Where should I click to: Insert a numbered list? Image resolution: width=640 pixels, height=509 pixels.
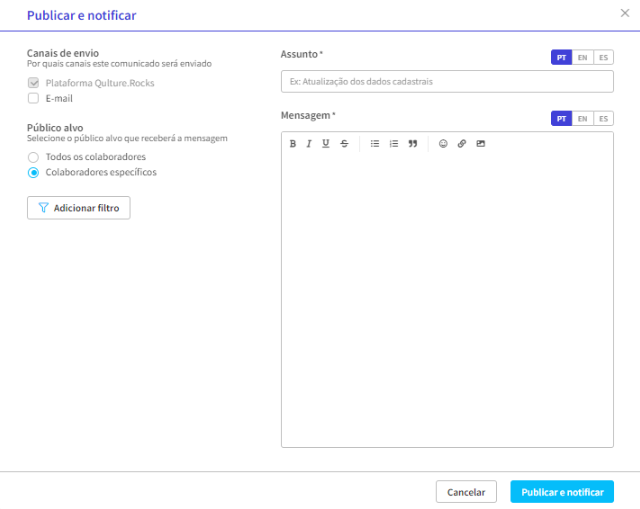pyautogui.click(x=394, y=144)
